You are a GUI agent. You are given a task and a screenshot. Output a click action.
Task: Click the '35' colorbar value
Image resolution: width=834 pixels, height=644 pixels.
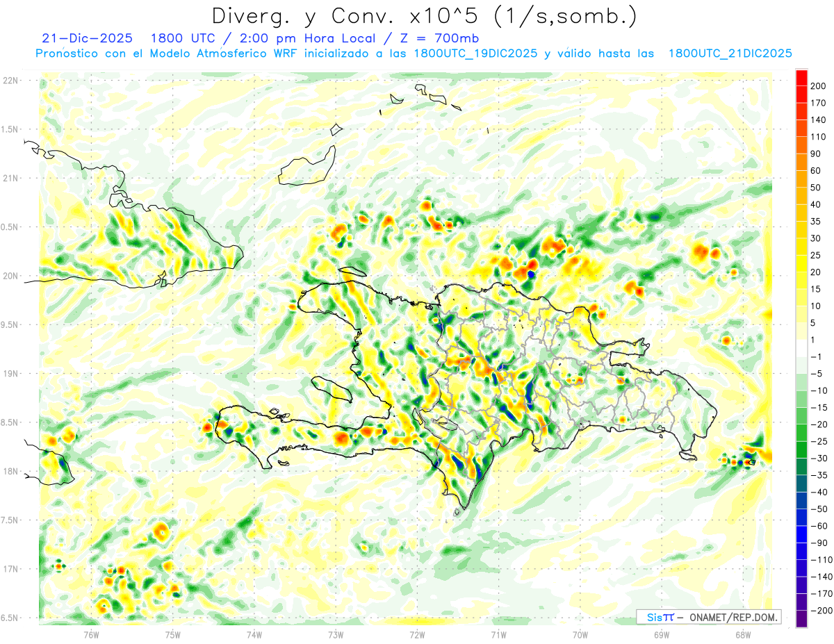pos(816,222)
